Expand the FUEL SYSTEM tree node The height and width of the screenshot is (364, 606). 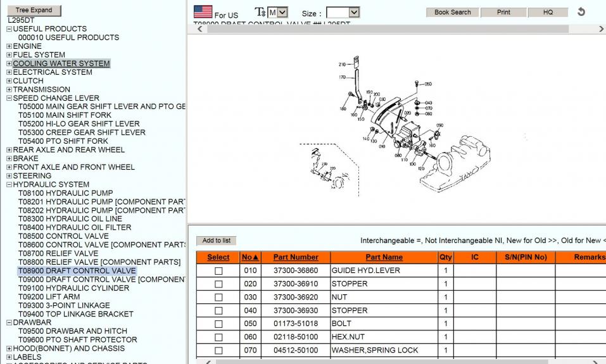[9, 55]
